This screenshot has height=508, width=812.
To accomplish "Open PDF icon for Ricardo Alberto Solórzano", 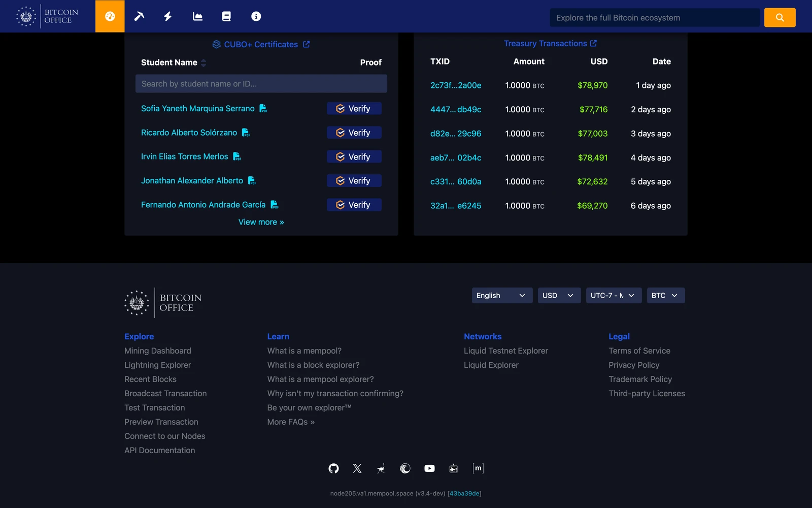I will pyautogui.click(x=246, y=133).
